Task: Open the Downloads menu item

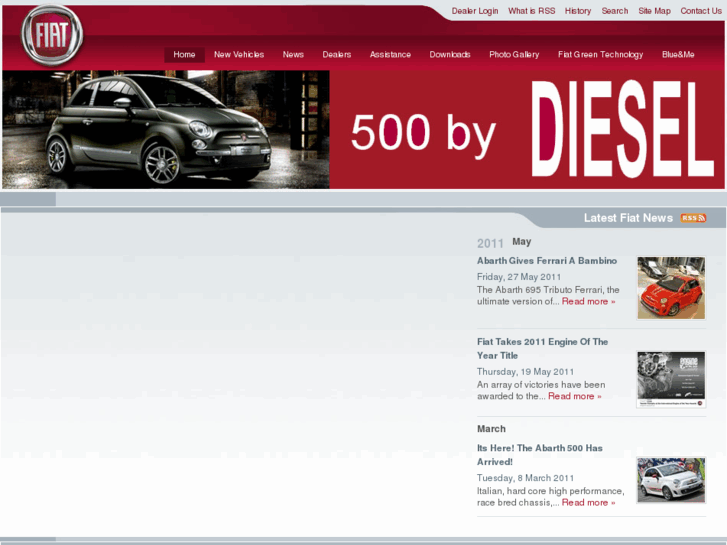Action: (450, 55)
